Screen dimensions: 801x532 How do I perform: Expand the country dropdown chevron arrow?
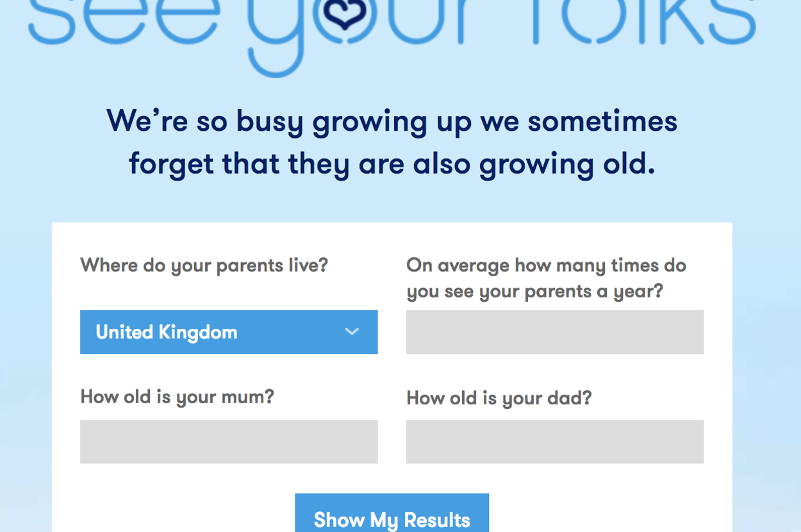click(352, 332)
